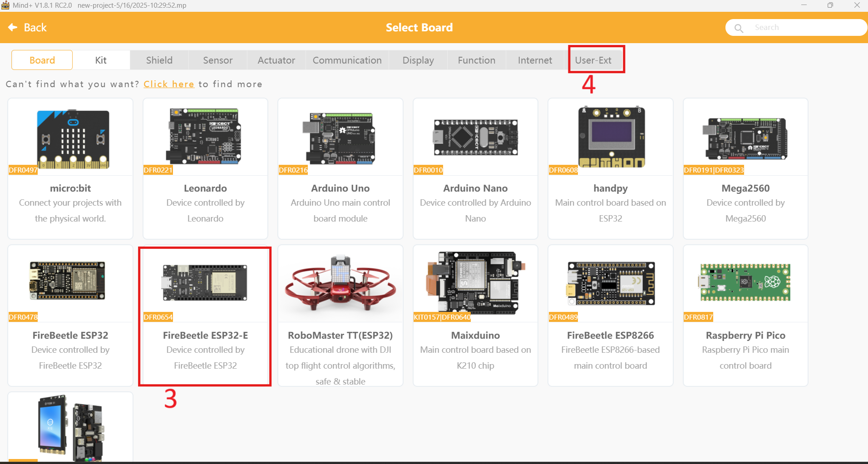Viewport: 868px width, 464px height.
Task: Go to the Communication tab
Action: pos(347,60)
